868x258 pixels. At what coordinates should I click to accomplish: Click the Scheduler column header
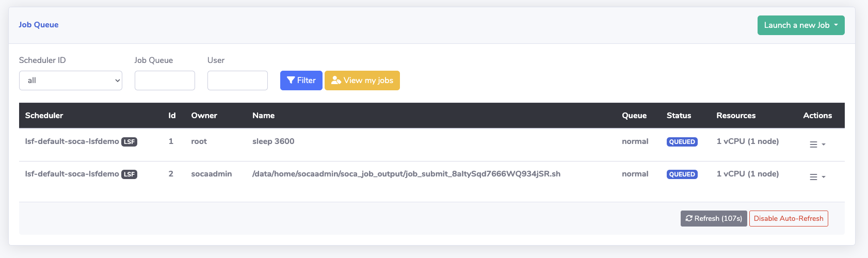click(x=44, y=116)
